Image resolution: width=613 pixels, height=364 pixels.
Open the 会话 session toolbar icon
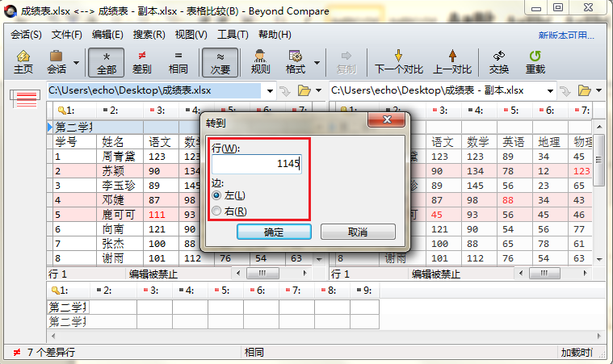point(57,62)
